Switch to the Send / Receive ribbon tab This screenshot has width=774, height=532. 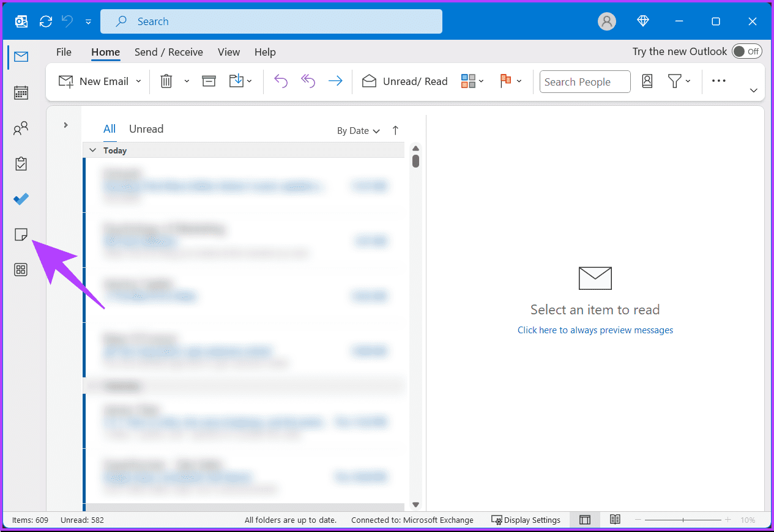168,52
